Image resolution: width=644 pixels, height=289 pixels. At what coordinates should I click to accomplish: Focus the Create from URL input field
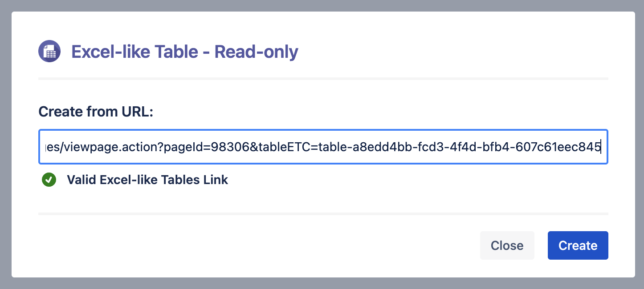coord(323,147)
